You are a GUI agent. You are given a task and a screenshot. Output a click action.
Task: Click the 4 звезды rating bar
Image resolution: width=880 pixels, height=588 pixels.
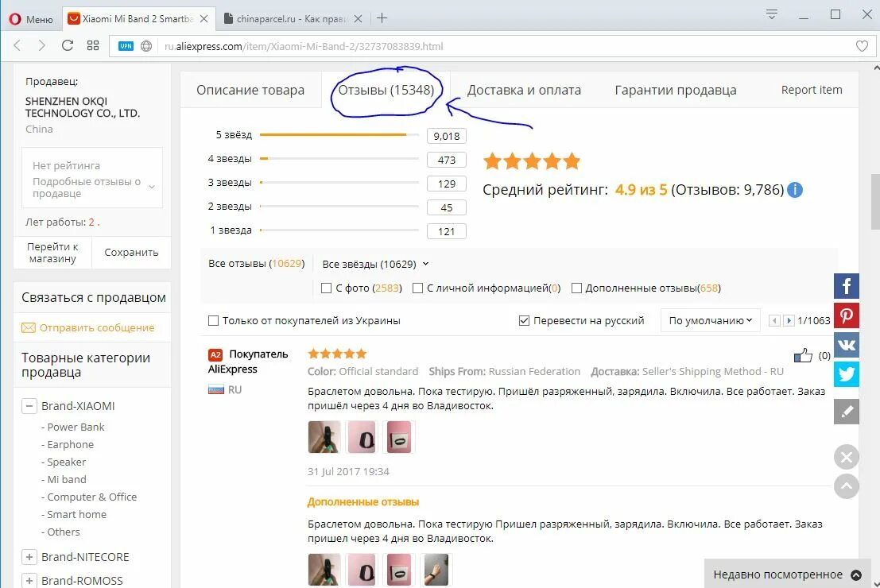[x=339, y=159]
